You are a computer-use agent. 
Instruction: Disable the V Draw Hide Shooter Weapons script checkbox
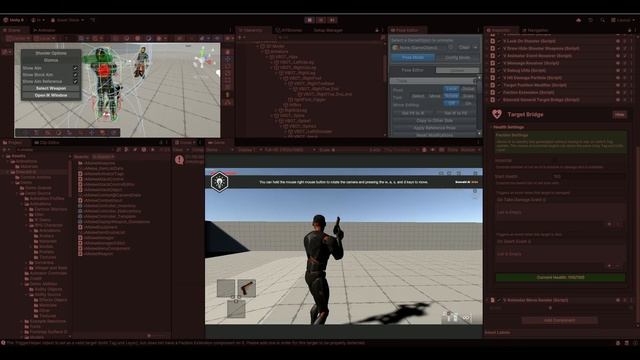[499, 48]
